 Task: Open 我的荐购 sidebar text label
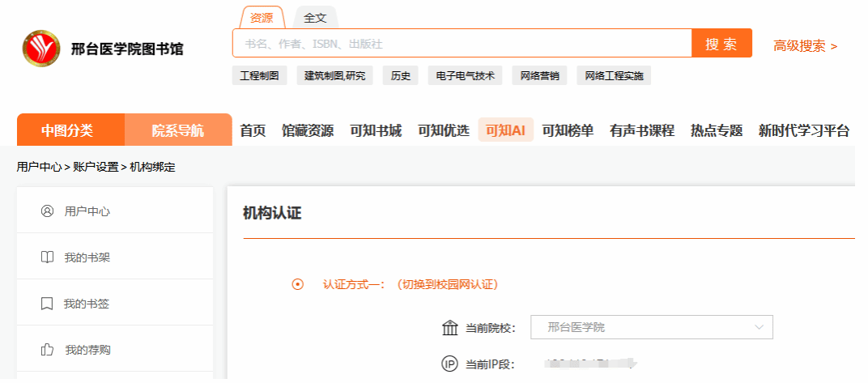click(x=87, y=350)
